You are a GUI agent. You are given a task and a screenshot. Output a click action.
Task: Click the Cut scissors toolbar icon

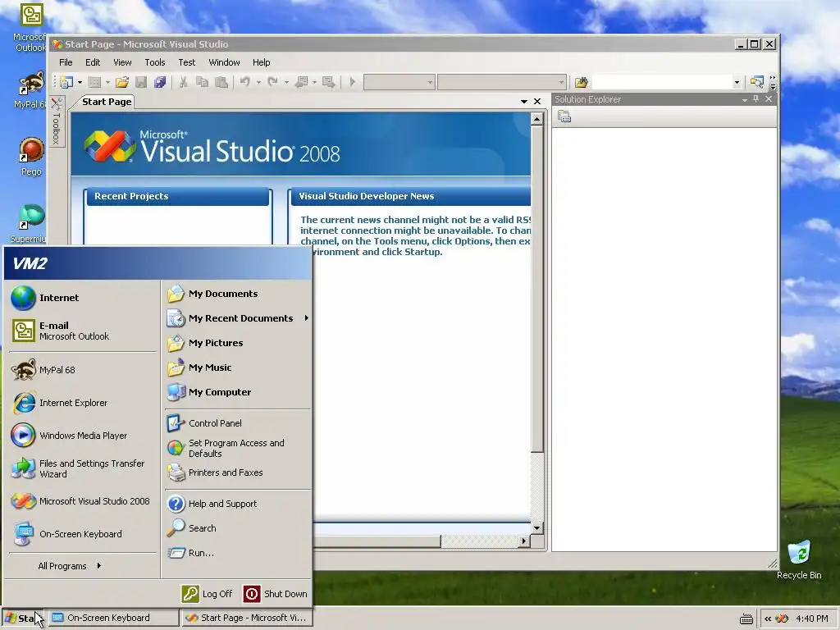(183, 82)
